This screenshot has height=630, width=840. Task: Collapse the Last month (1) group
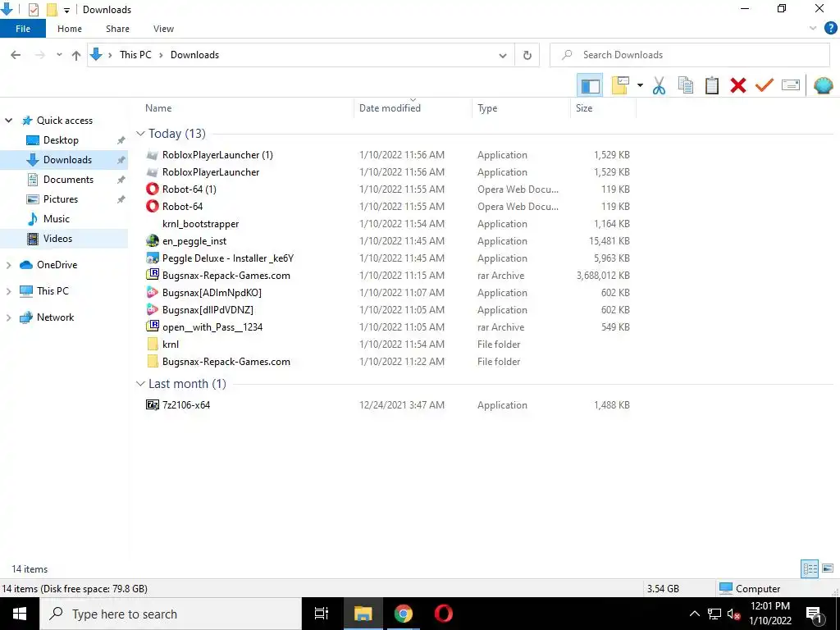(x=140, y=384)
